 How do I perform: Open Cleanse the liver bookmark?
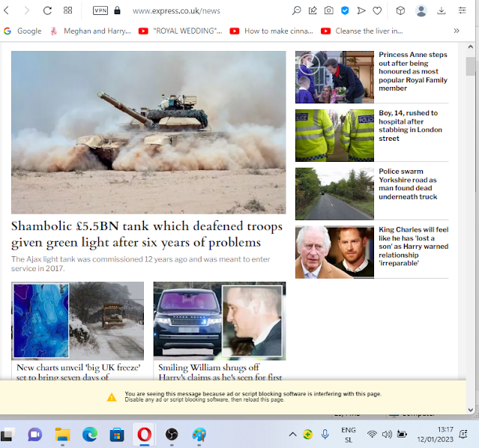(x=362, y=31)
